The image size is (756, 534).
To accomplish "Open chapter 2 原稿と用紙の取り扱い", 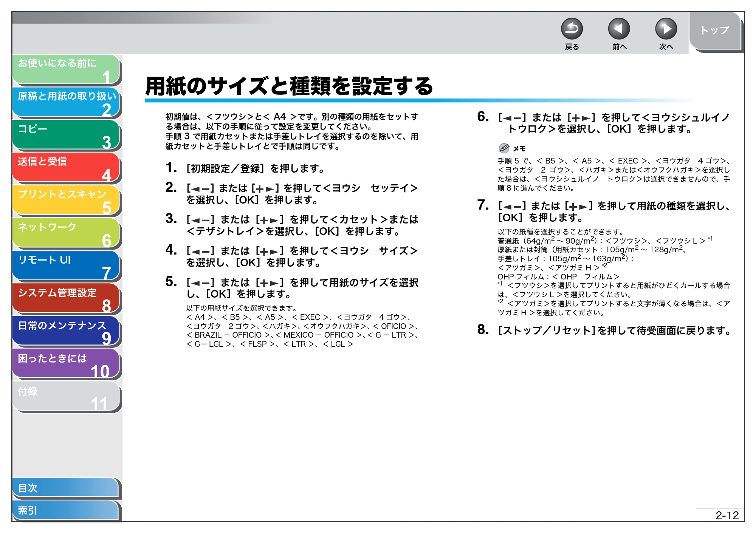I will (x=66, y=102).
